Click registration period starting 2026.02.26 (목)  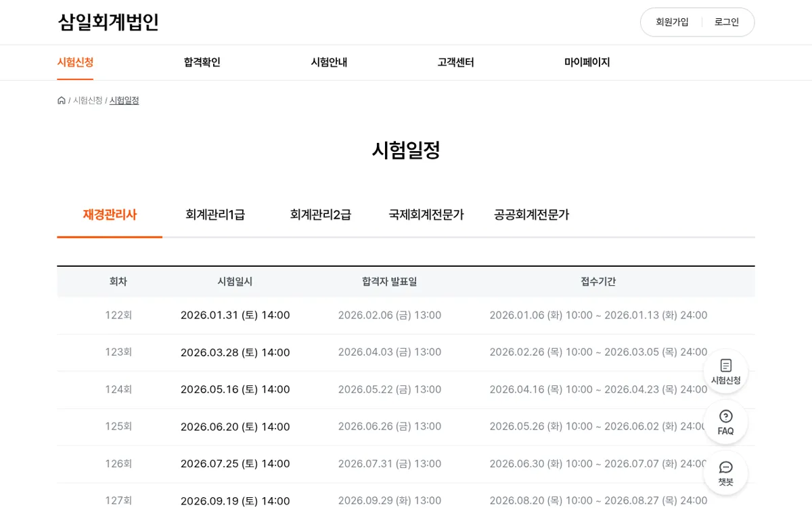coord(598,352)
